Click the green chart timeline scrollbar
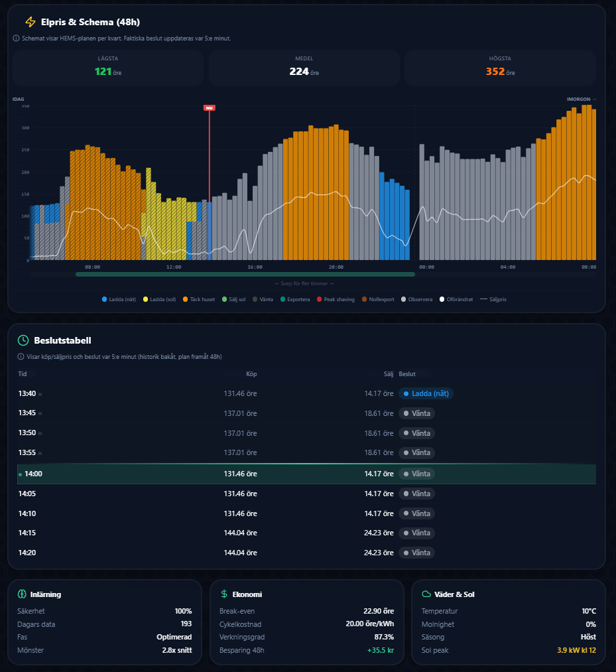The image size is (616, 672). pos(245,274)
